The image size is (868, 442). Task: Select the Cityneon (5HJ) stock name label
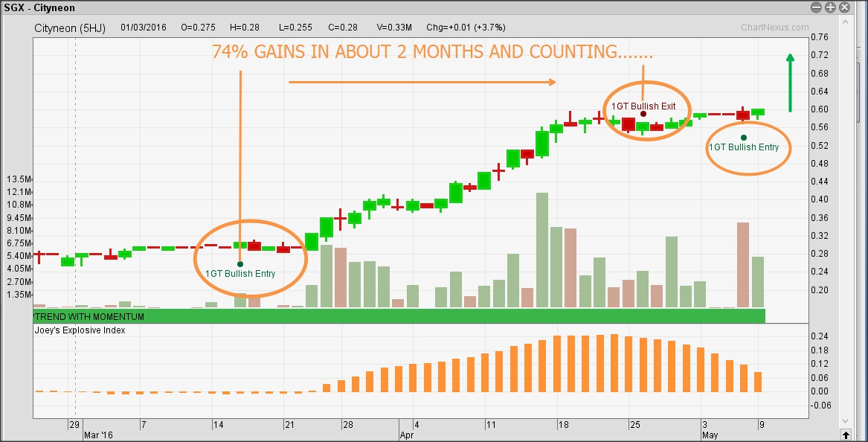point(70,28)
